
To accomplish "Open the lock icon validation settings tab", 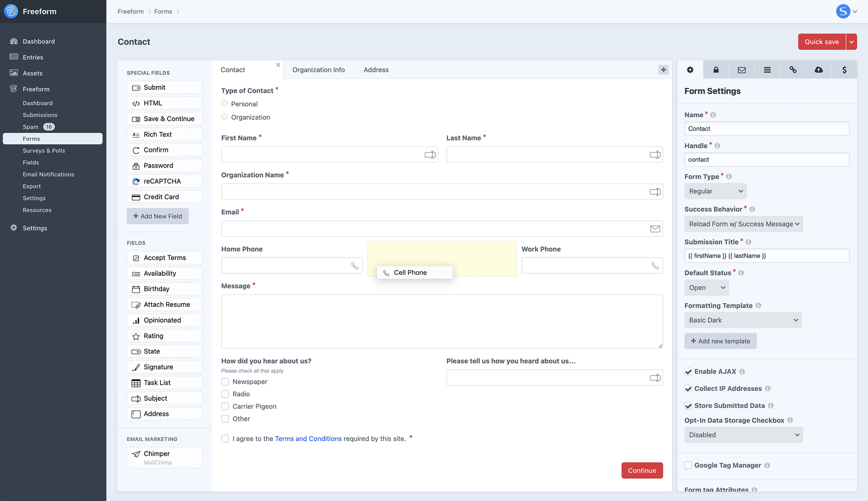I will coord(716,69).
